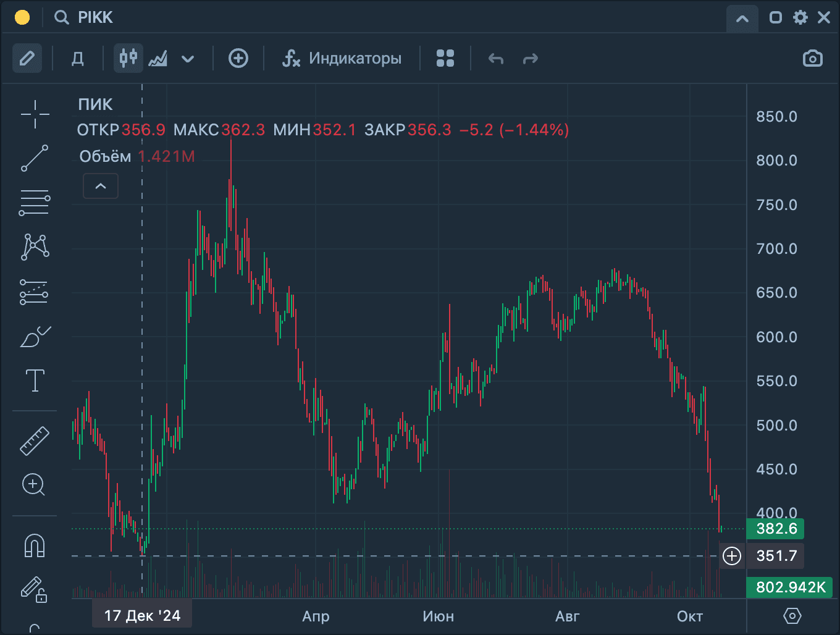Toggle the magnet snap mode
Viewport: 840px width, 635px height.
coord(35,545)
